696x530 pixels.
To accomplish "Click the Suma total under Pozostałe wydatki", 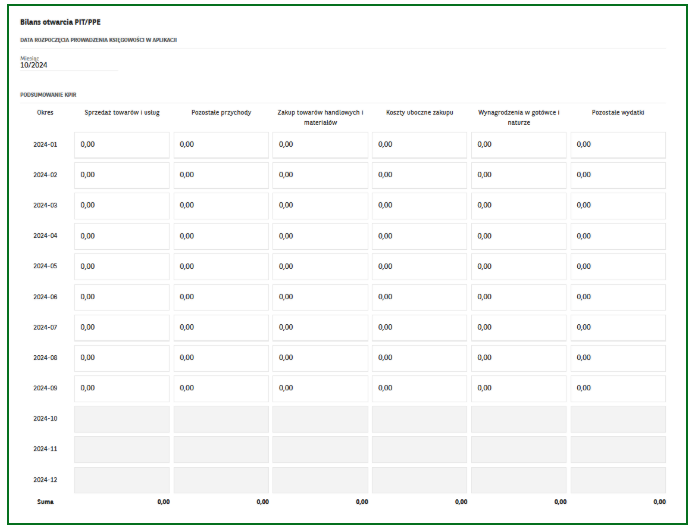I will pyautogui.click(x=660, y=502).
